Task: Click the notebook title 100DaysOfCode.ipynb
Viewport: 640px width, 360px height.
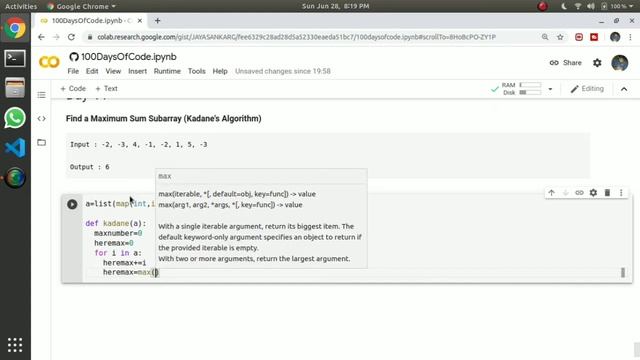Action: click(129, 57)
